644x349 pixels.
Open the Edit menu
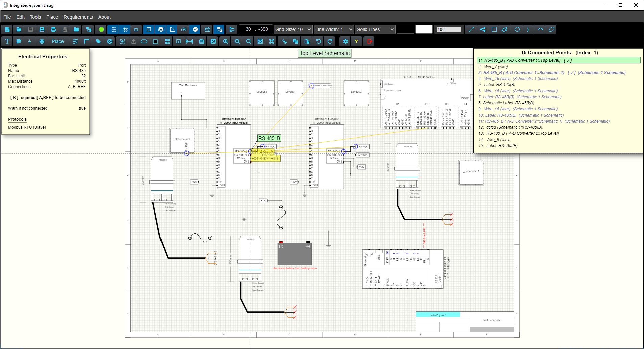tap(21, 17)
